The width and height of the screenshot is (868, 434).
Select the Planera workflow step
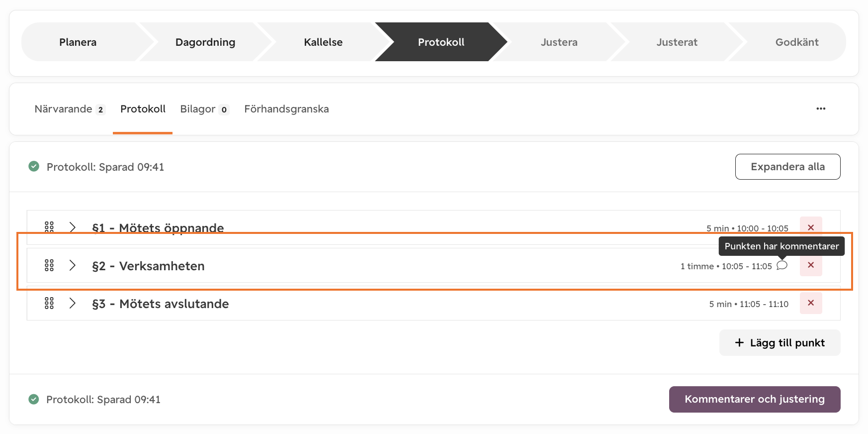(x=78, y=42)
